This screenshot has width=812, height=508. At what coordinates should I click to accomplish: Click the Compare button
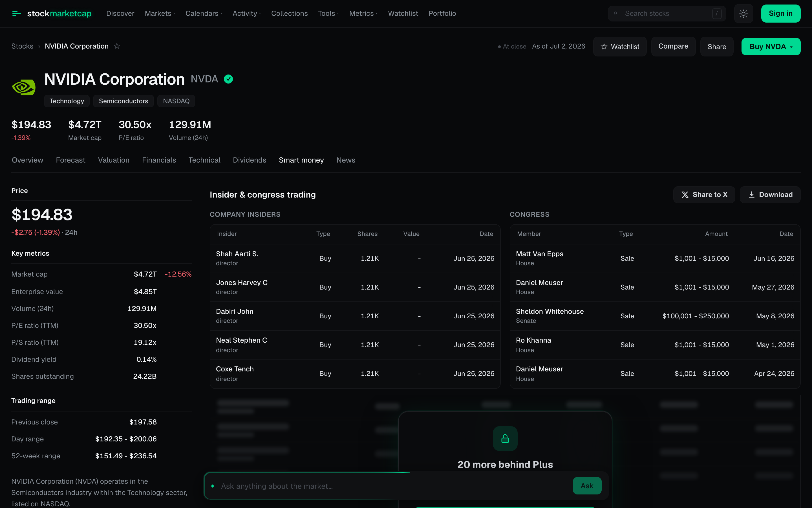click(673, 46)
